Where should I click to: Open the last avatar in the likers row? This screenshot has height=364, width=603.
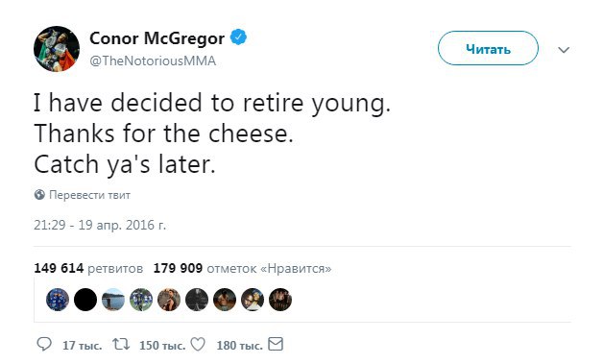tap(280, 300)
